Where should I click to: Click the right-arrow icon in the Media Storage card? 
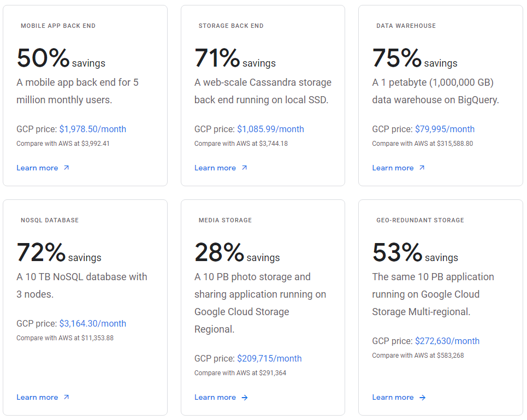tap(245, 397)
